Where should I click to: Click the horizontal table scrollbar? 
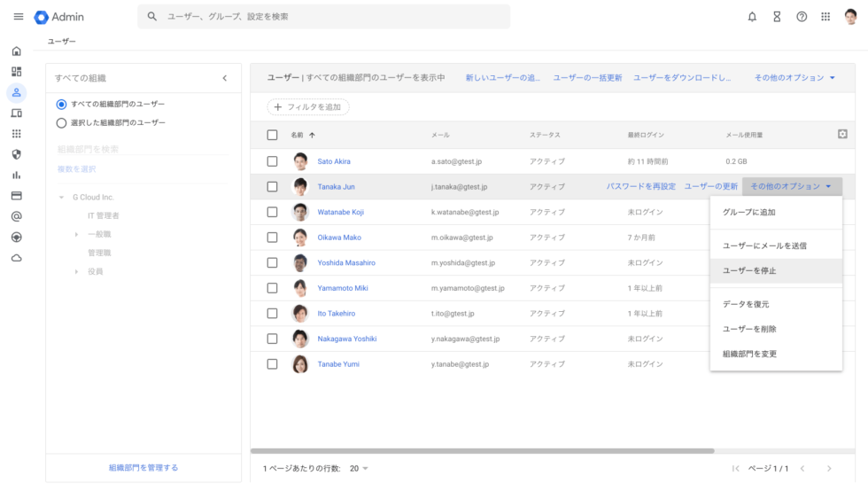[482, 451]
